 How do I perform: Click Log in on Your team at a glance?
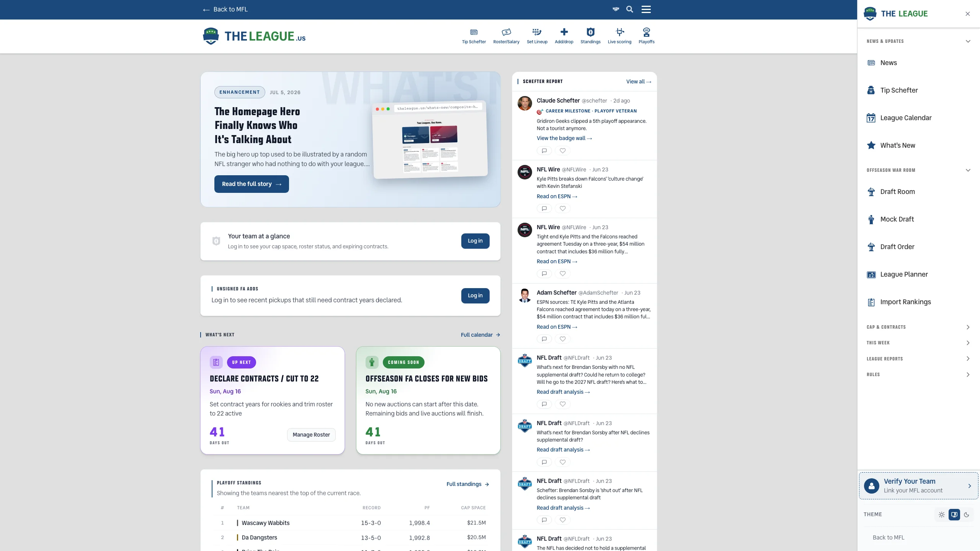point(475,241)
